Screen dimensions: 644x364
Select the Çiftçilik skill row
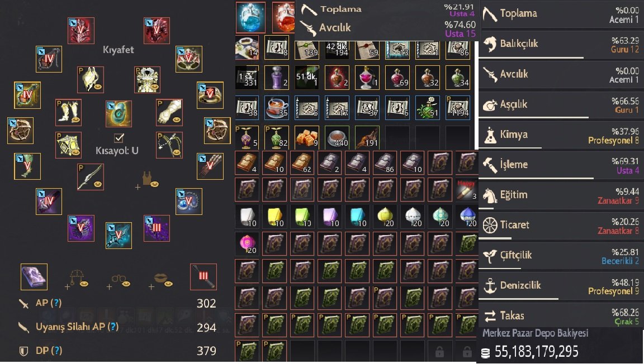point(561,256)
